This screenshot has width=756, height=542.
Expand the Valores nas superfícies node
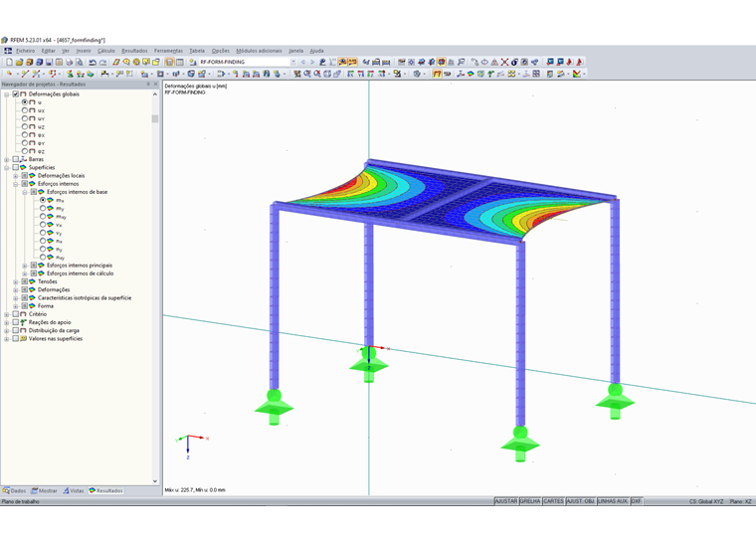coord(7,339)
